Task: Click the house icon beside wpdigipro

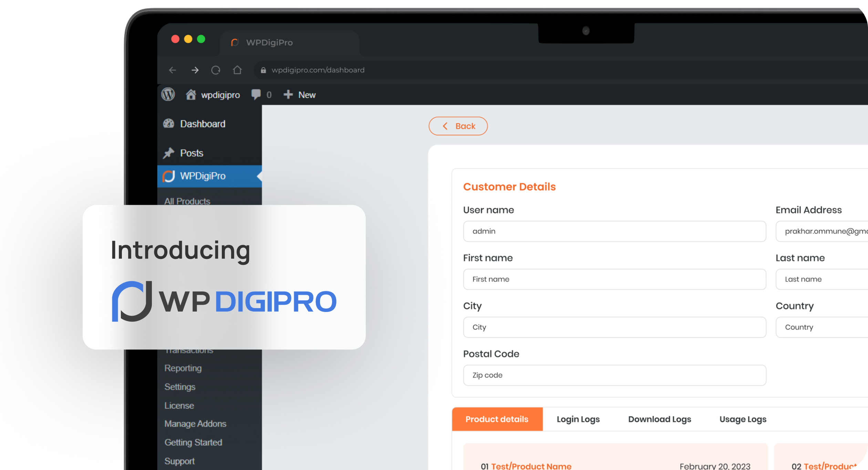Action: (191, 94)
